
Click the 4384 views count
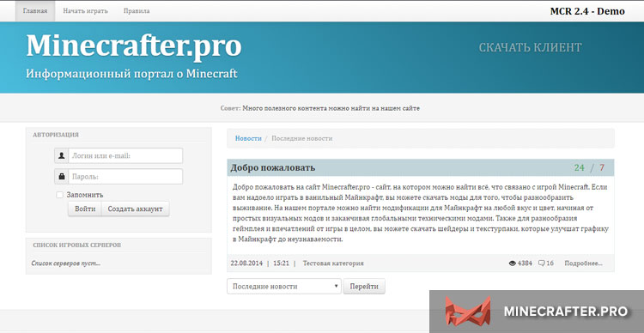click(525, 263)
